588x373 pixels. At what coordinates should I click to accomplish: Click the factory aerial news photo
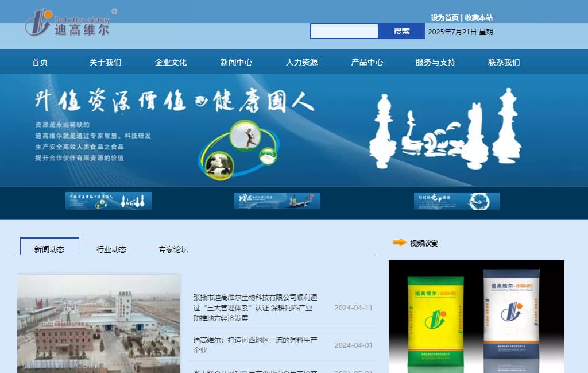click(x=99, y=324)
